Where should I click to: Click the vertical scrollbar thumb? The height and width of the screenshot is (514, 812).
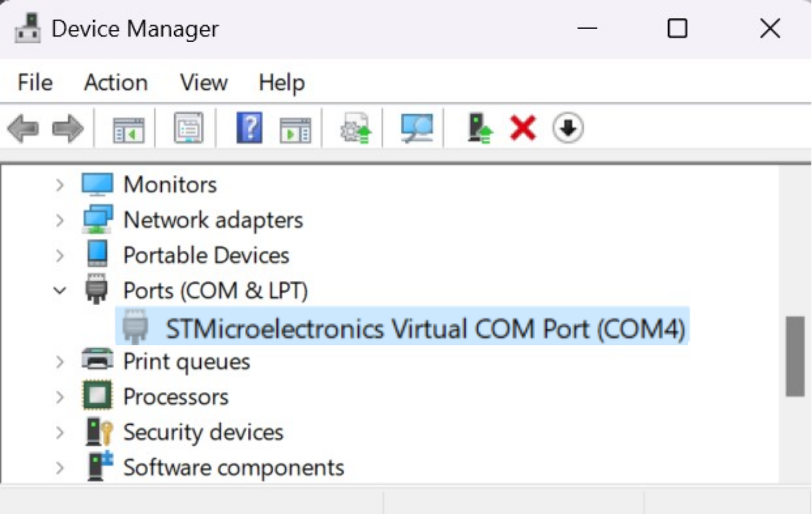coord(795,356)
